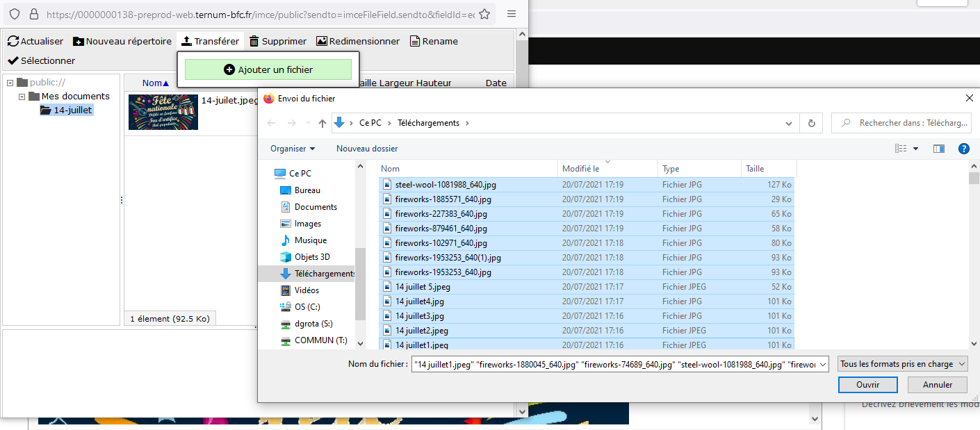980x430 pixels.
Task: Collapse the Mes documents tree node
Action: (x=22, y=97)
